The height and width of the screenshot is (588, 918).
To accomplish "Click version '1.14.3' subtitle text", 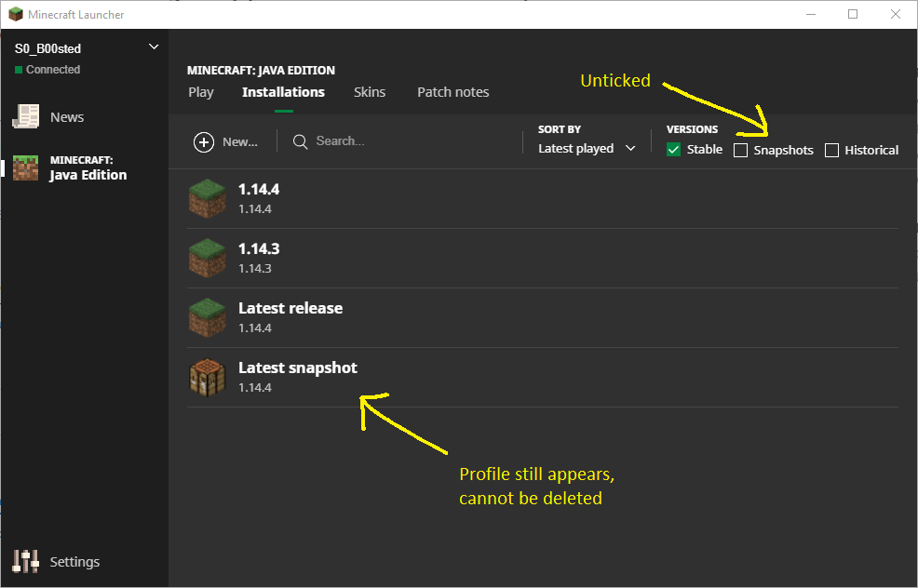I will click(255, 268).
